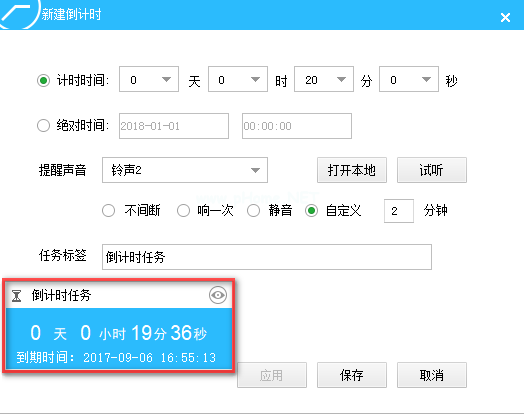This screenshot has width=524, height=414.
Task: Click the hourglass icon in countdown widget
Action: pyautogui.click(x=16, y=296)
